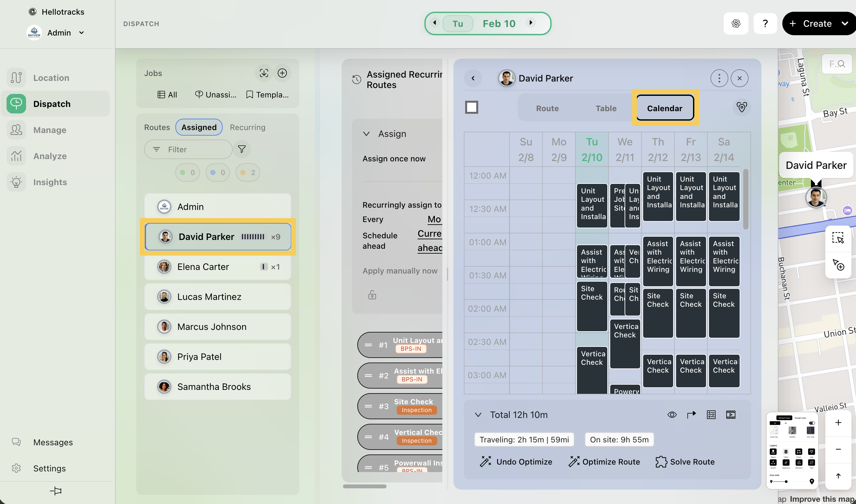Viewport: 856px width, 504px height.
Task: Collapse the Assign section chevron
Action: pos(366,134)
